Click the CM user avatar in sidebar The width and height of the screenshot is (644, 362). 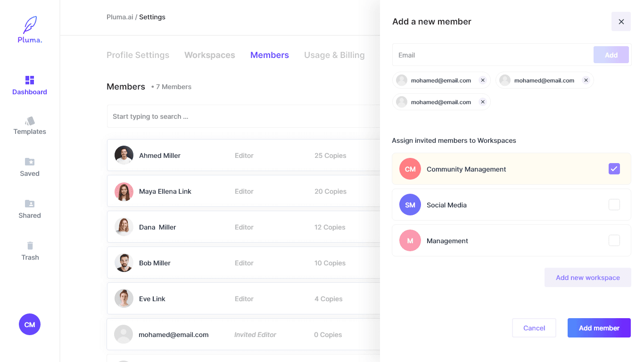(30, 324)
